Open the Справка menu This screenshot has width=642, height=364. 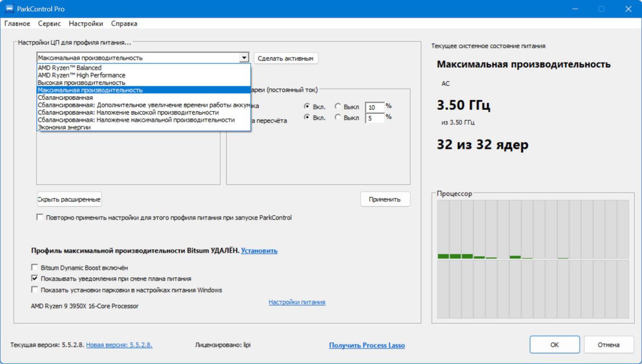point(124,24)
